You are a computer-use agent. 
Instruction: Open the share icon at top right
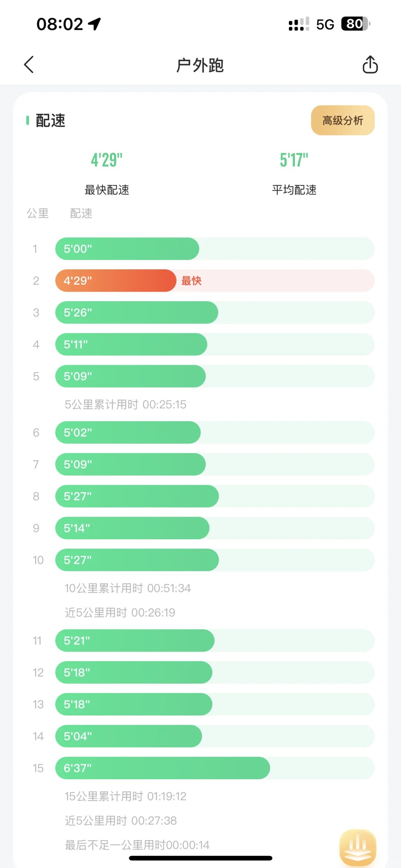(370, 65)
